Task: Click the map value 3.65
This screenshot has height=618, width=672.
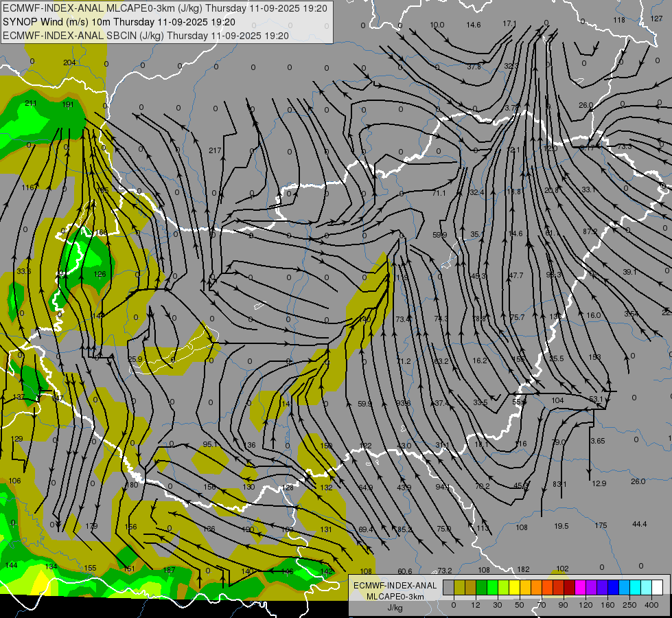Action: (597, 441)
